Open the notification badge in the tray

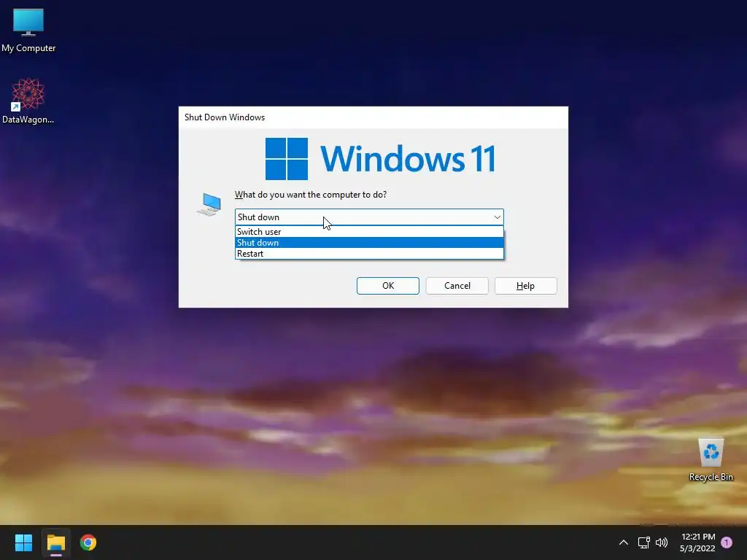pyautogui.click(x=727, y=542)
